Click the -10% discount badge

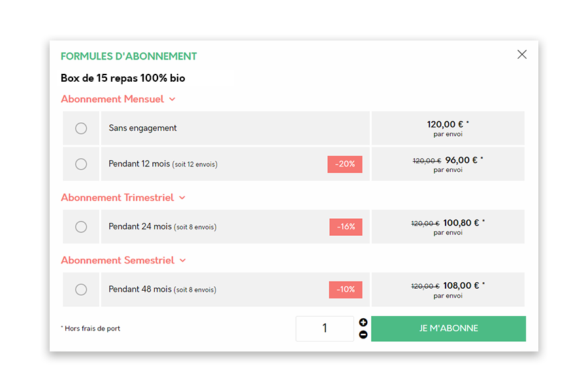point(345,289)
